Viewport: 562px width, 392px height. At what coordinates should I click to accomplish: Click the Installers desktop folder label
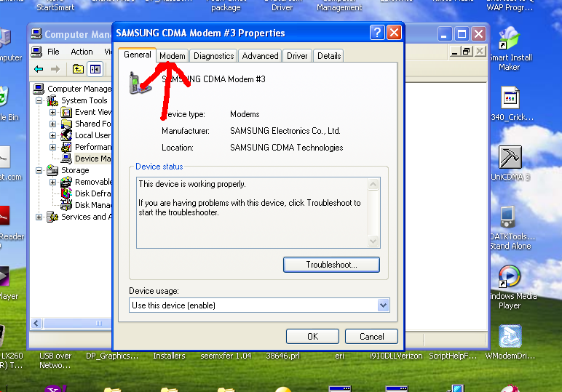point(169,356)
